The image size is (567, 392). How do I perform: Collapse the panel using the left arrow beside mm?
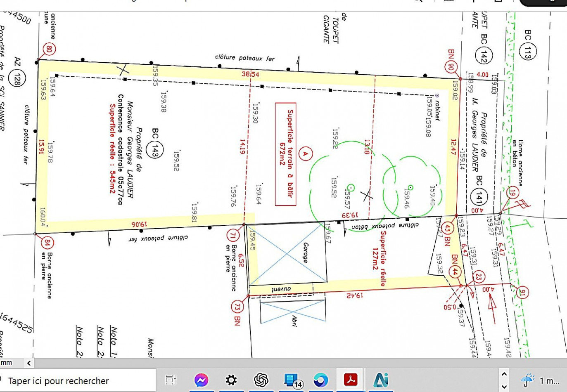tap(28, 363)
